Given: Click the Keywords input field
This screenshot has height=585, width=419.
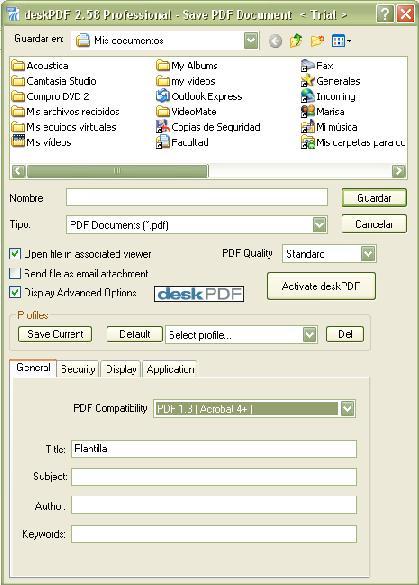Looking at the screenshot, I should tap(214, 534).
